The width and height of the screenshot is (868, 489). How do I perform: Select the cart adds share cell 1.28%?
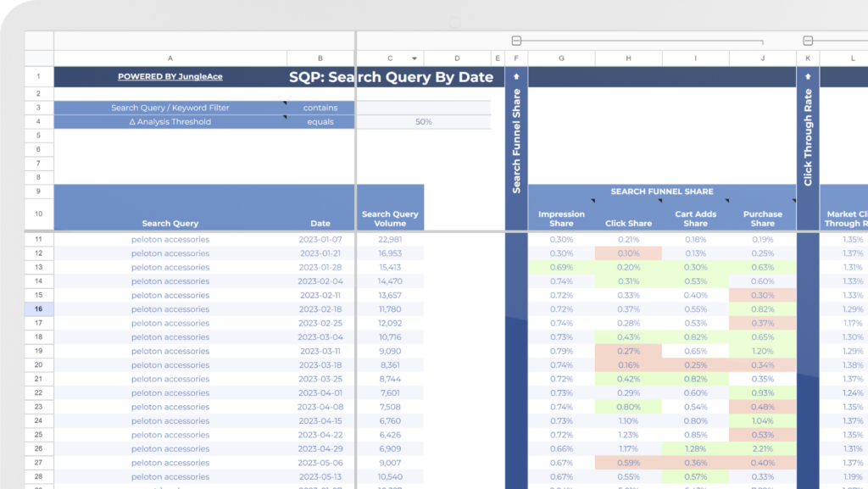point(695,448)
